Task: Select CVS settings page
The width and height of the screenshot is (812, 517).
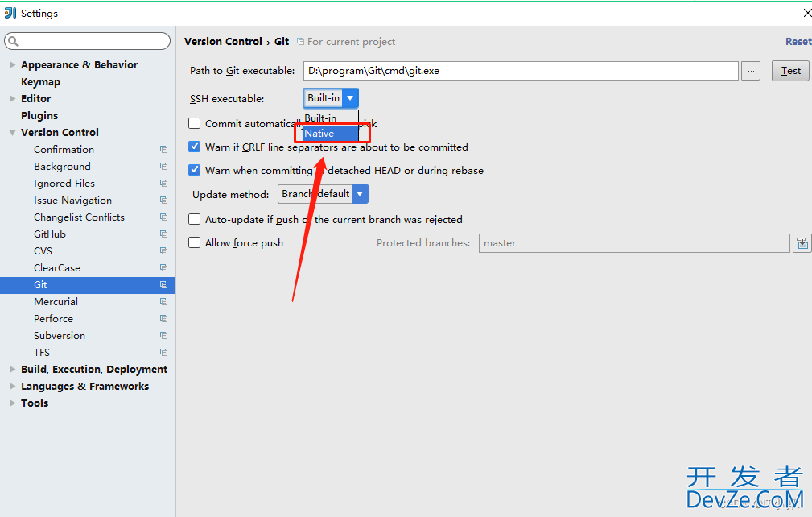Action: [43, 251]
